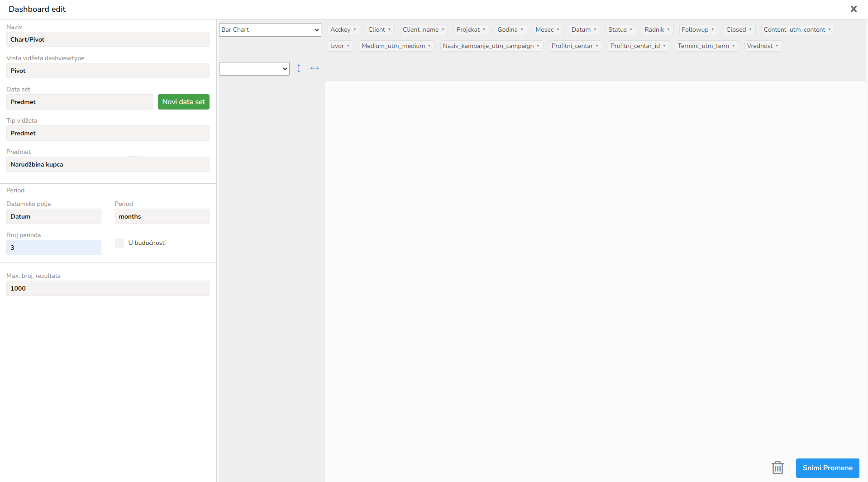
Task: Click the Narudžbina kupca Predmet field
Action: coord(108,164)
